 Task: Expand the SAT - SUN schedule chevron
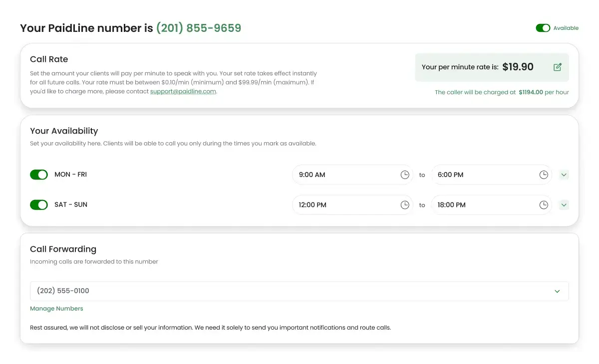(564, 205)
